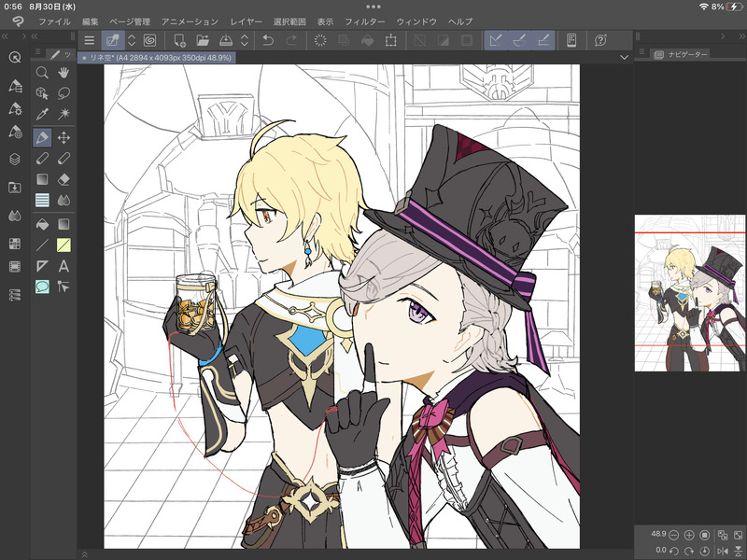
Task: Open the Sub Tool palette icon in sidebar
Action: coord(15,86)
